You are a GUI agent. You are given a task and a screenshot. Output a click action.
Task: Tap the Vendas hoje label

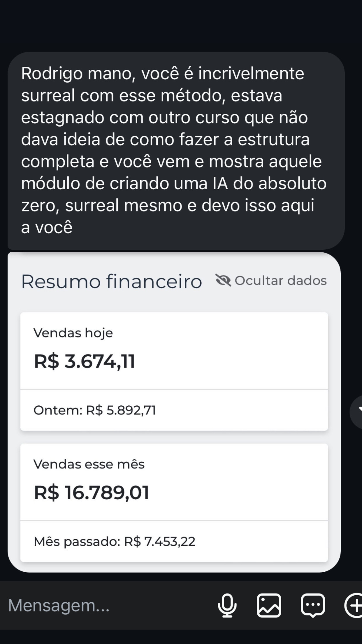click(73, 333)
